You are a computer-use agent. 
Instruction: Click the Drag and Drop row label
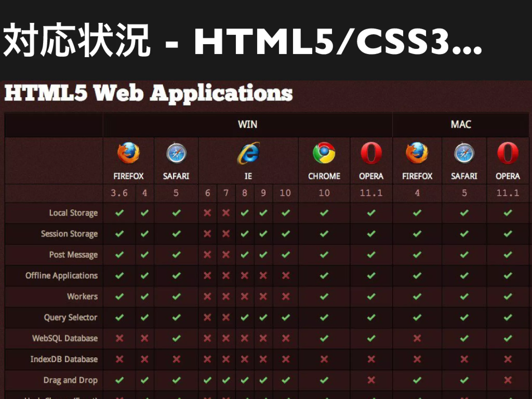point(71,380)
